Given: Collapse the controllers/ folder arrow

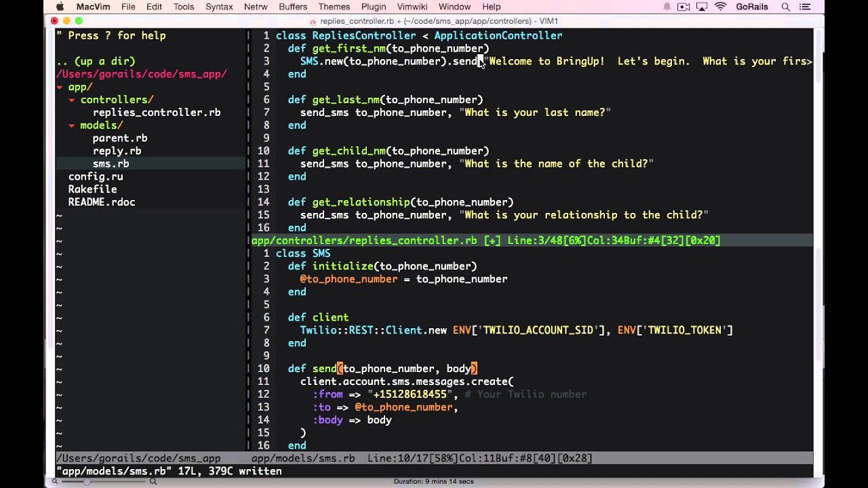Looking at the screenshot, I should pyautogui.click(x=72, y=100).
